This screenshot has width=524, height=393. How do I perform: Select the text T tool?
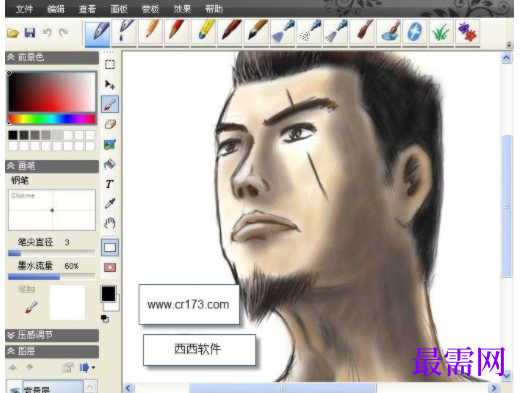coord(109,184)
